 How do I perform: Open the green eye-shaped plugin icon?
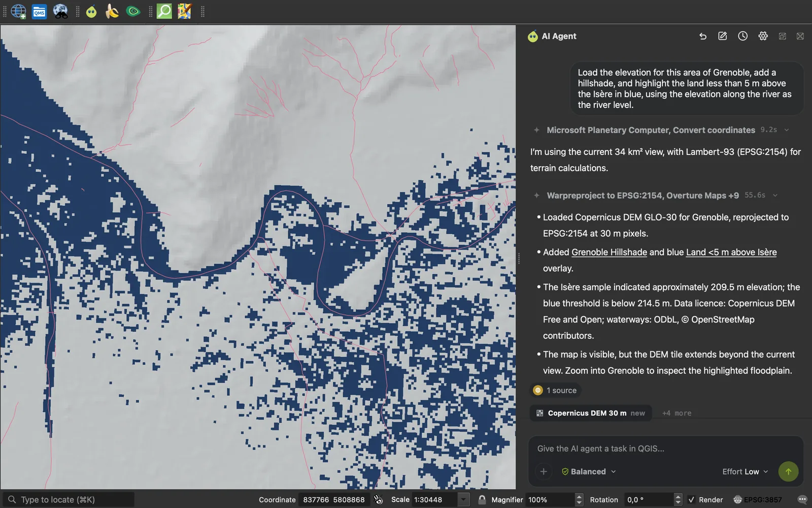click(133, 11)
